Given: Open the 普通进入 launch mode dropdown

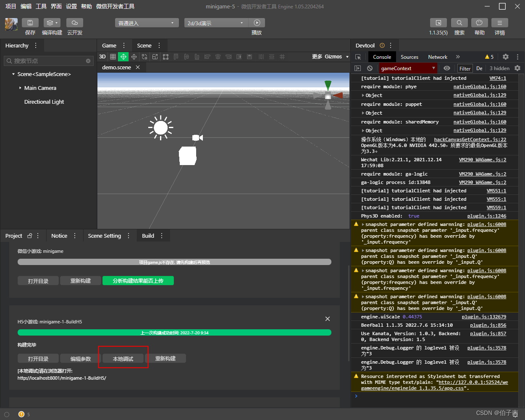Looking at the screenshot, I should coord(147,23).
